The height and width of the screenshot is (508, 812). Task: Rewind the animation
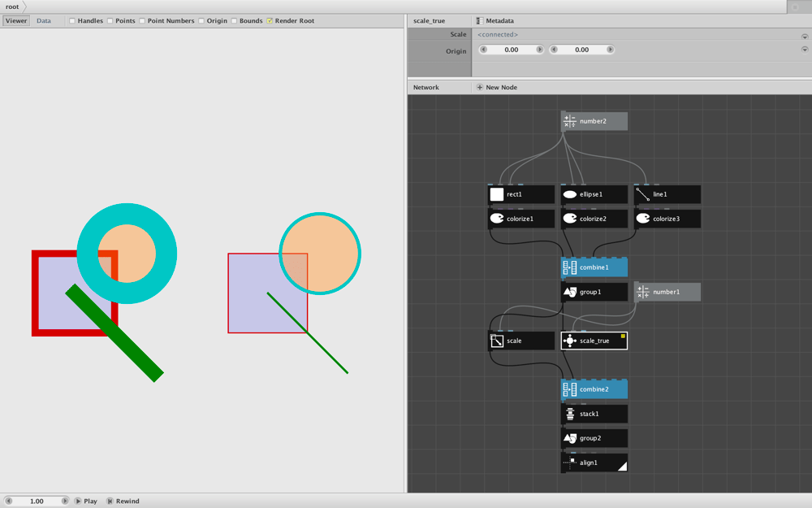point(123,501)
